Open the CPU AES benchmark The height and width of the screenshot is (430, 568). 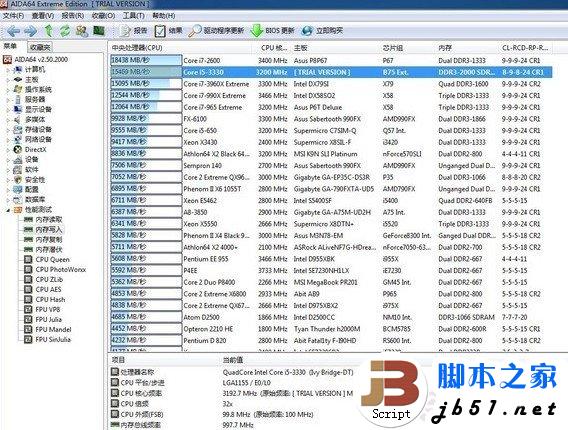[x=48, y=289]
